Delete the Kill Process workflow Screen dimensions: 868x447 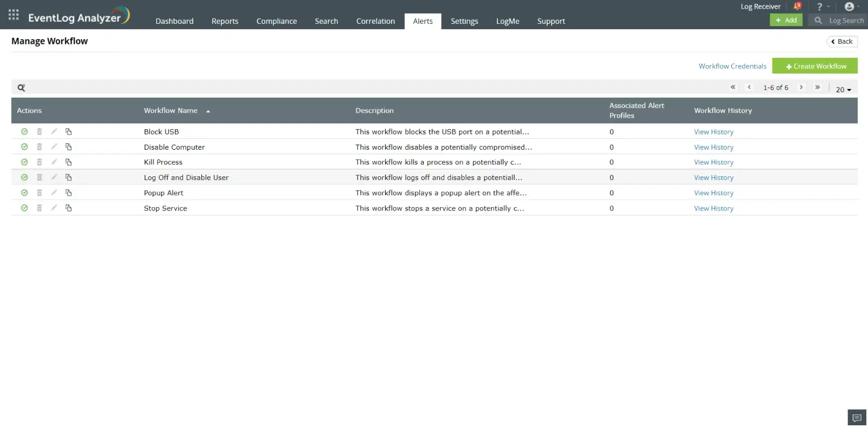pyautogui.click(x=39, y=162)
